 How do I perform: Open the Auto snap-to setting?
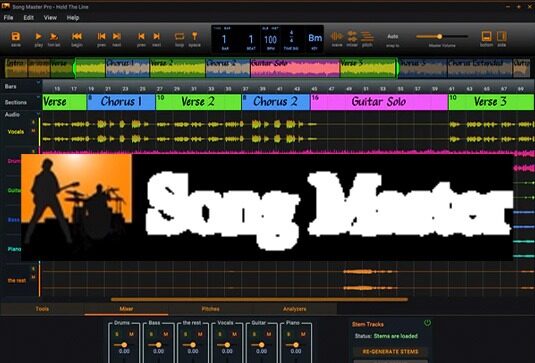(x=393, y=36)
